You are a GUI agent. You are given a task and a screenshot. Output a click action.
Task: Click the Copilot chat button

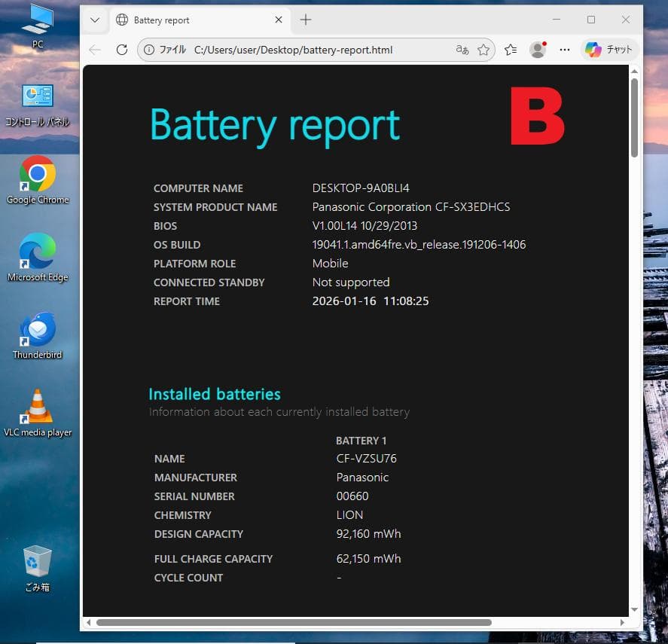(x=609, y=50)
